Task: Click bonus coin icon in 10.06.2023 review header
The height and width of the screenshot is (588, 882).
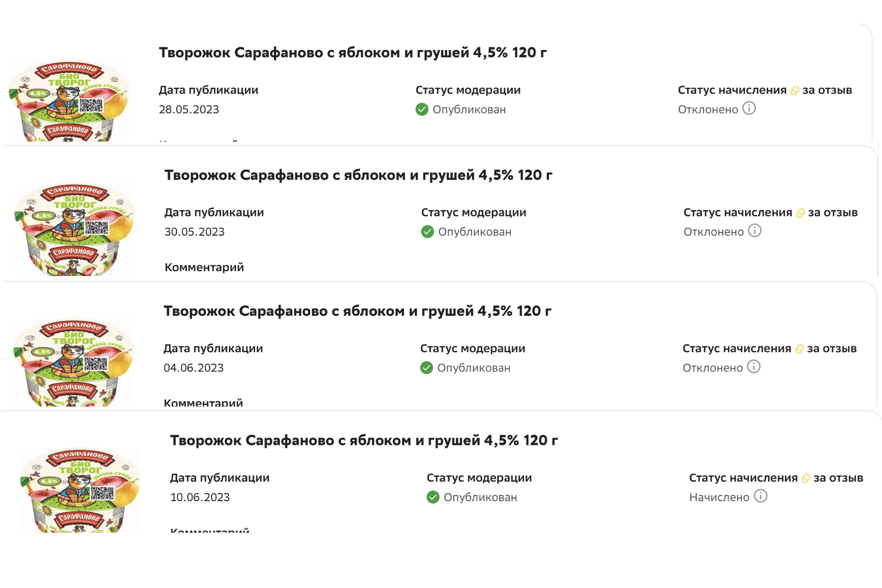Action: [806, 478]
